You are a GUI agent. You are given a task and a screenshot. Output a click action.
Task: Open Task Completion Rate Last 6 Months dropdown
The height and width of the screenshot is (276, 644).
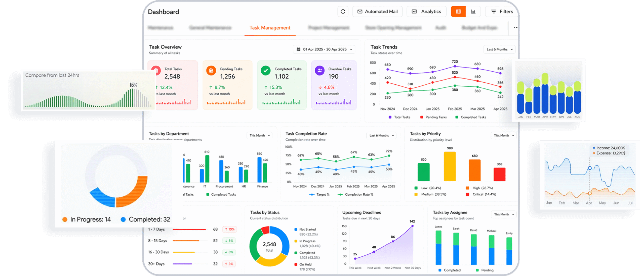[x=381, y=135]
